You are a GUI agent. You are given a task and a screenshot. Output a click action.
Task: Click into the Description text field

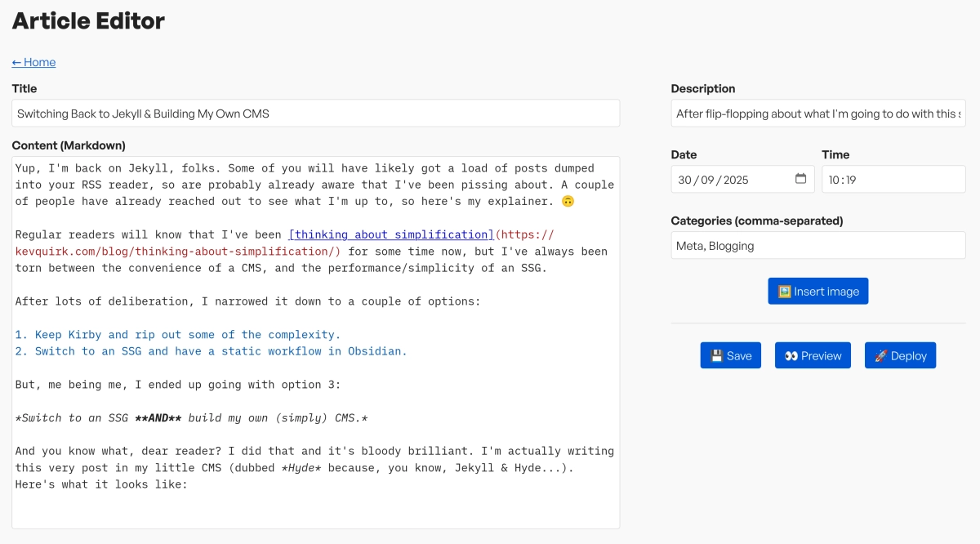[x=817, y=114]
